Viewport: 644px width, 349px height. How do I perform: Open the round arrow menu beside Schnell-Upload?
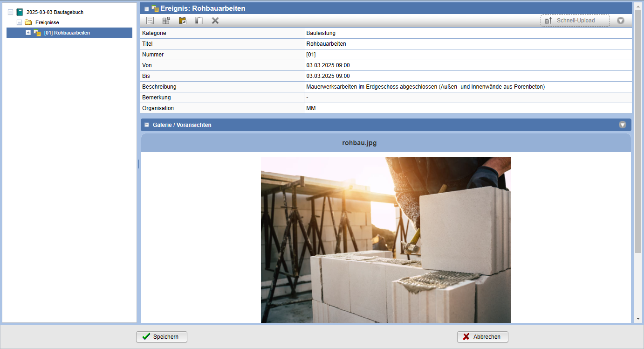[x=621, y=21]
